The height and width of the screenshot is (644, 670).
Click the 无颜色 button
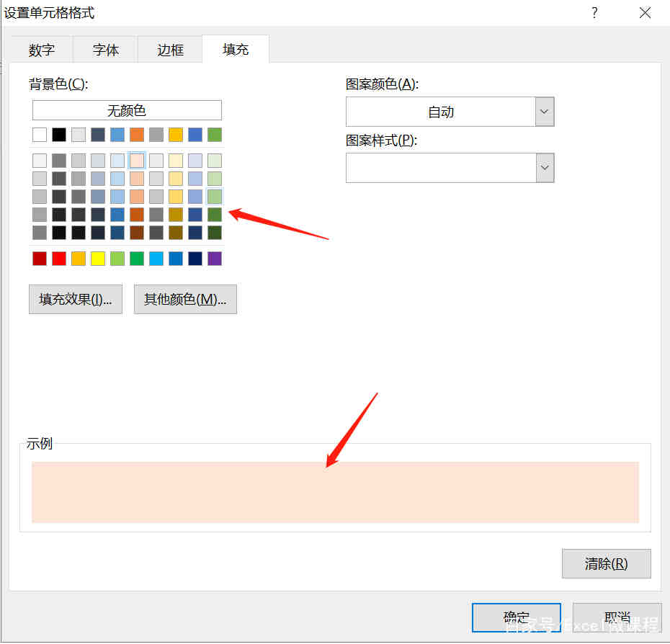point(127,110)
